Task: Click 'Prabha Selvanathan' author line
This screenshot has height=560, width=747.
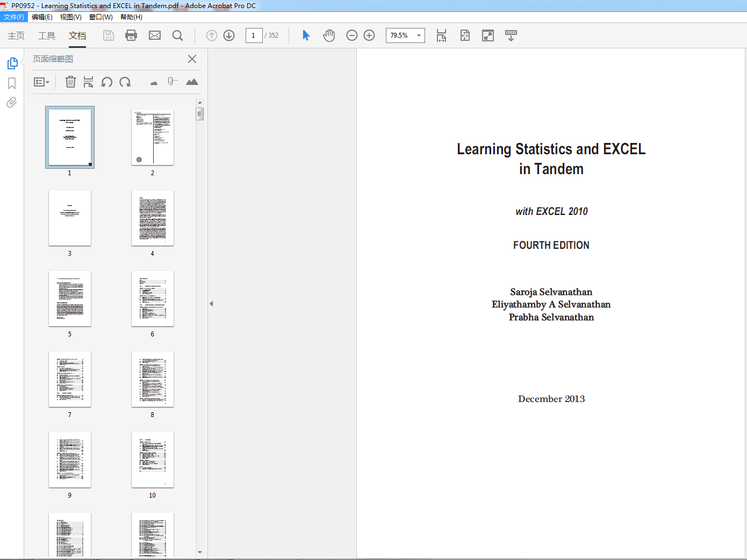Action: [x=551, y=317]
